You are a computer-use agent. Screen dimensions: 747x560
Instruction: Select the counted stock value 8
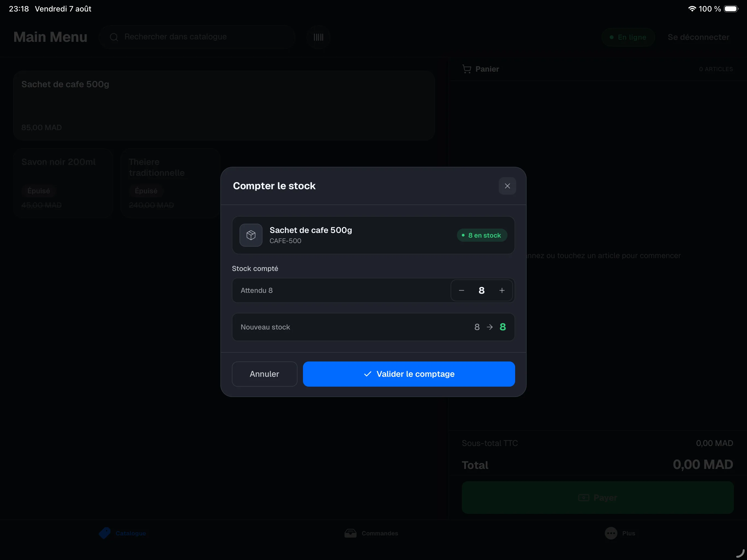pyautogui.click(x=482, y=290)
